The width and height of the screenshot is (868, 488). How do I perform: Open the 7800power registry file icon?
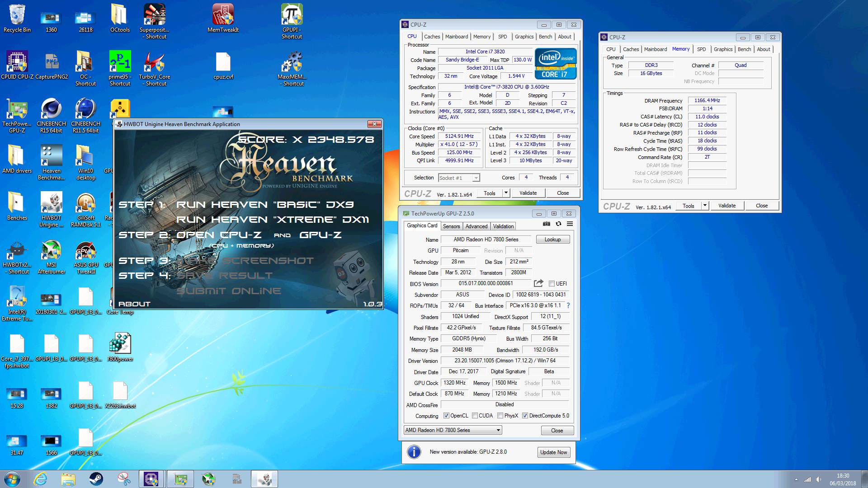point(120,347)
